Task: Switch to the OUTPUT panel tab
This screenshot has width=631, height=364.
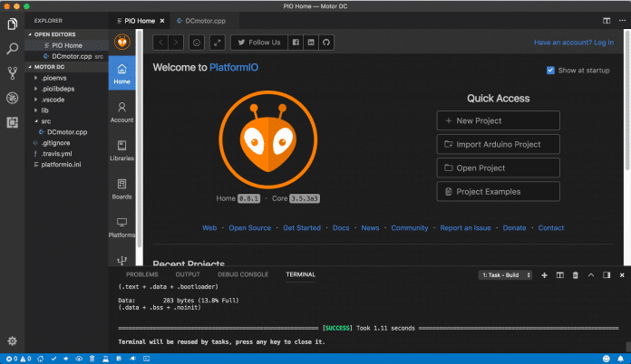Action: click(188, 274)
